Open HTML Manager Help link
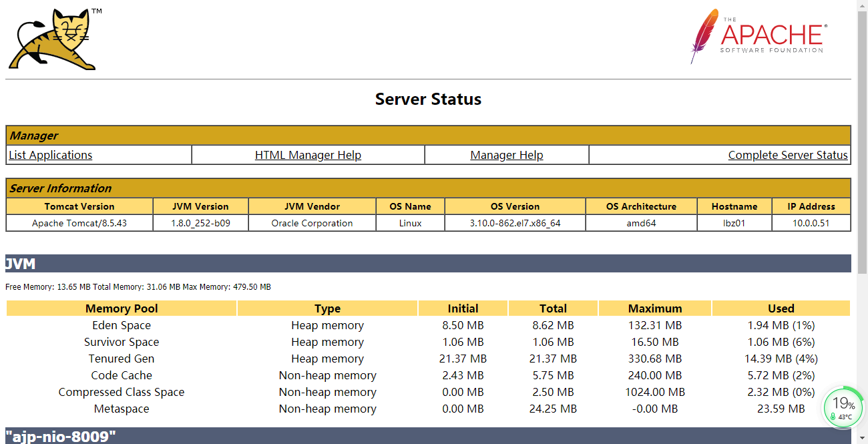 point(308,155)
